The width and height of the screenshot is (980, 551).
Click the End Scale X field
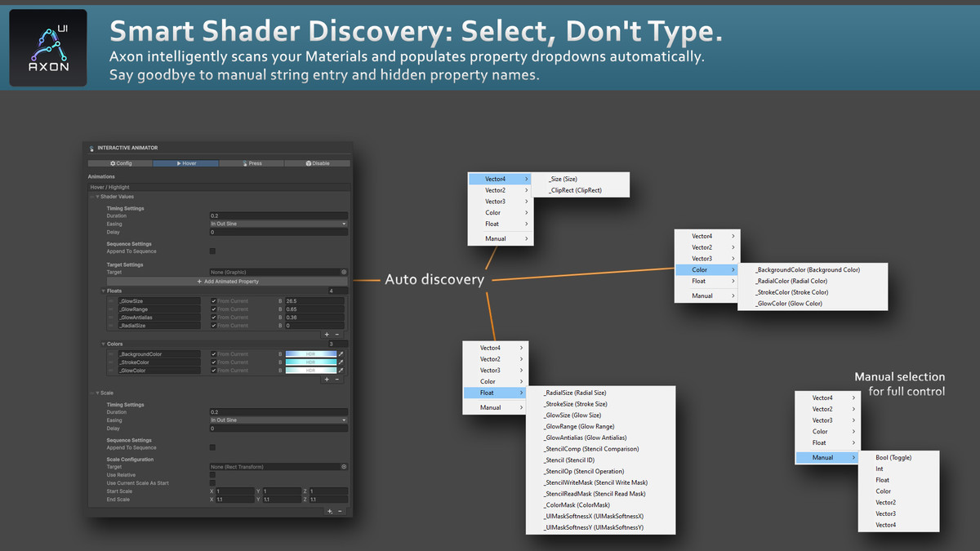[235, 500]
